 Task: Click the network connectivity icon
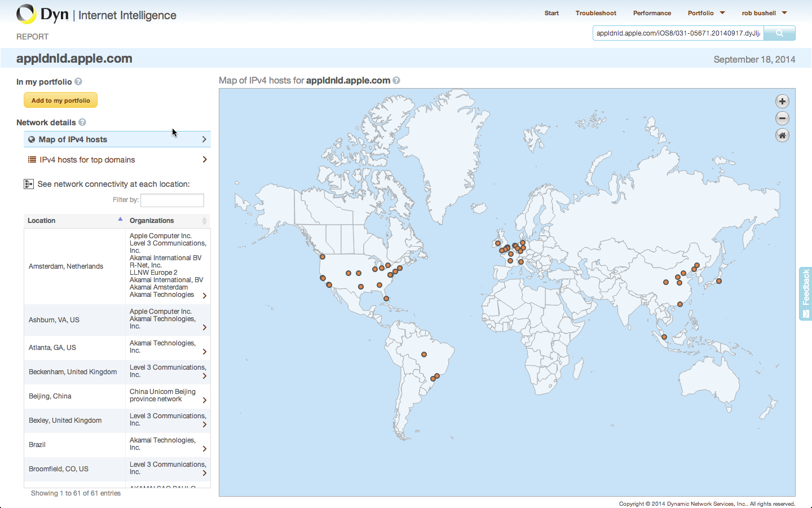[29, 184]
